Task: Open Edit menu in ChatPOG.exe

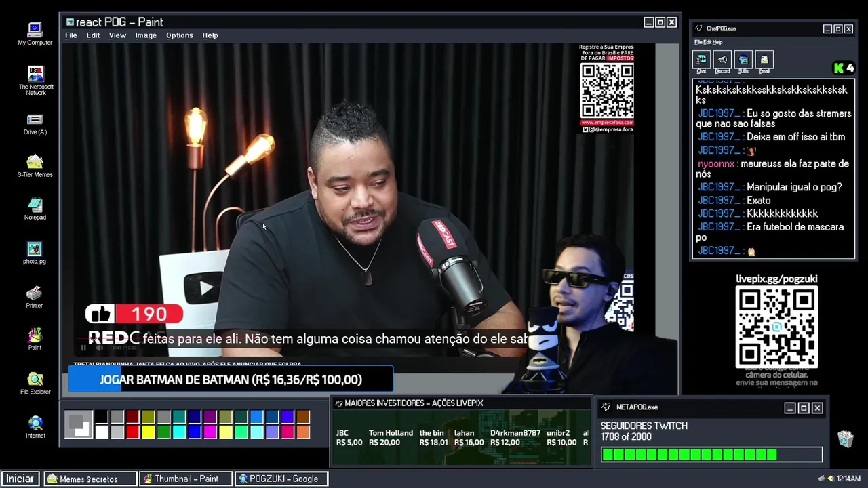Action: pos(707,42)
